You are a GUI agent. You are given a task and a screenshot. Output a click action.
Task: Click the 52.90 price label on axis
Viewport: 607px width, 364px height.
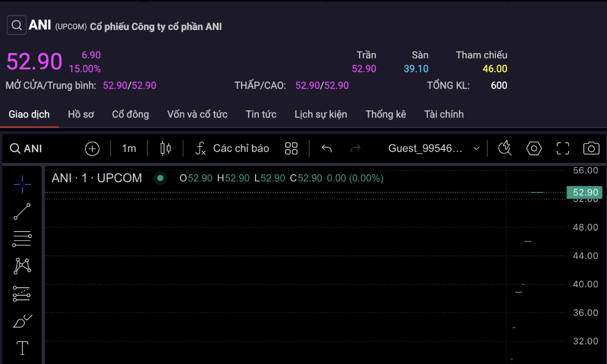[584, 192]
